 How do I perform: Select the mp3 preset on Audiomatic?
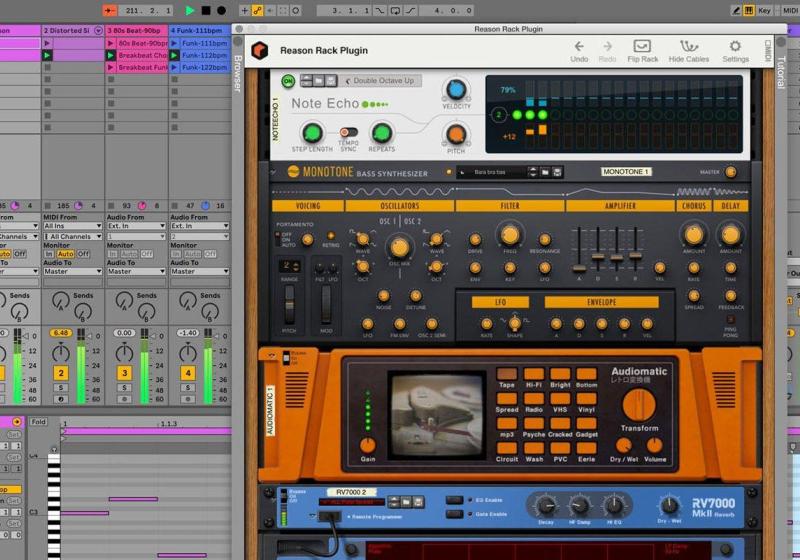[507, 423]
